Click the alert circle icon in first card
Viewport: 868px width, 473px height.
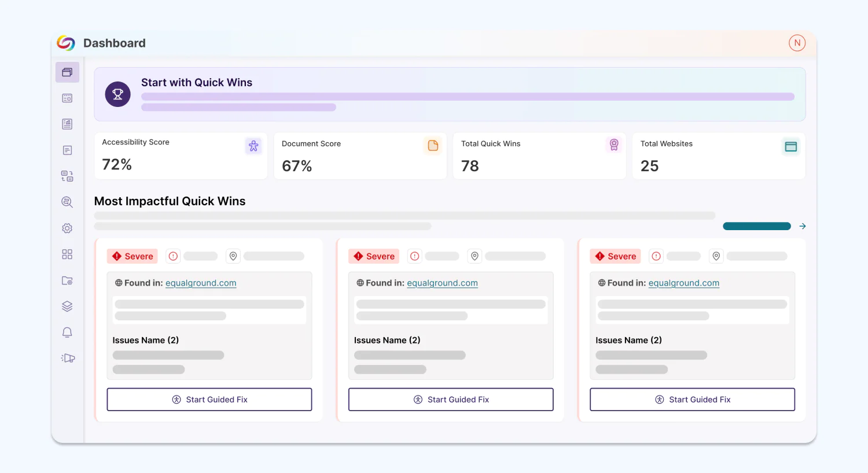pos(173,256)
